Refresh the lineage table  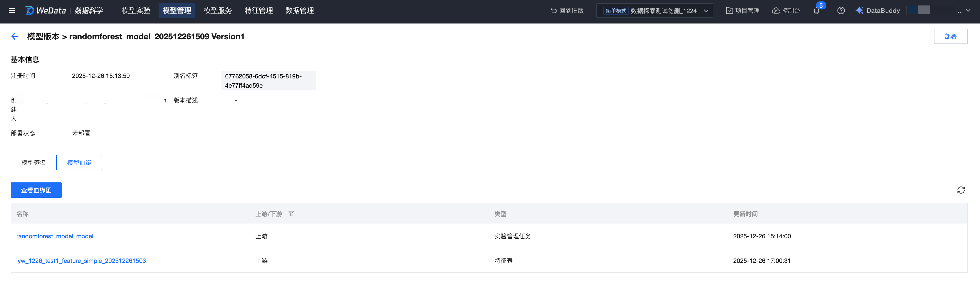pos(961,190)
